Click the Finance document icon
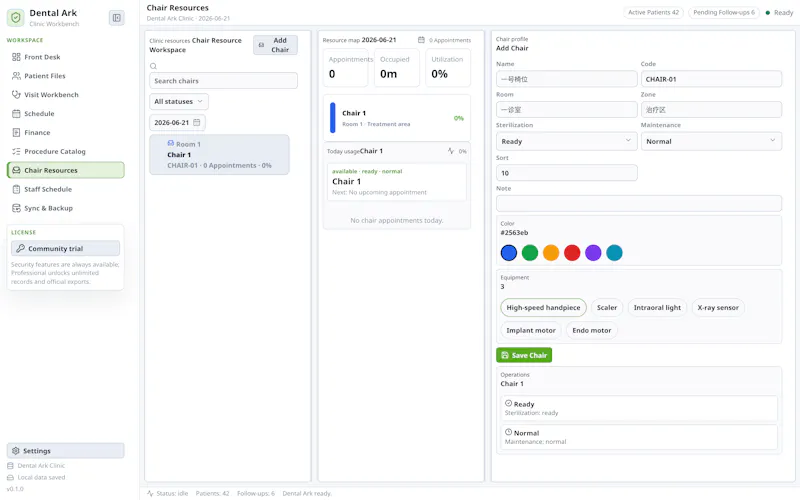Viewport: 800px width, 500px height. [16, 133]
